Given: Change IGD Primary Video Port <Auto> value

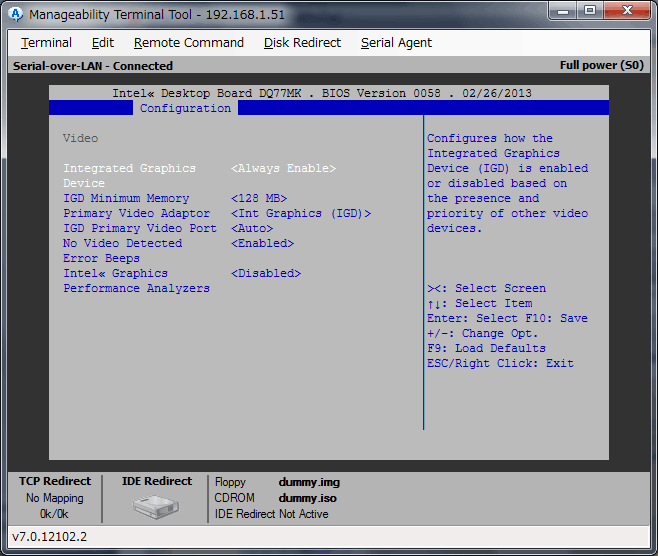Looking at the screenshot, I should pyautogui.click(x=252, y=228).
